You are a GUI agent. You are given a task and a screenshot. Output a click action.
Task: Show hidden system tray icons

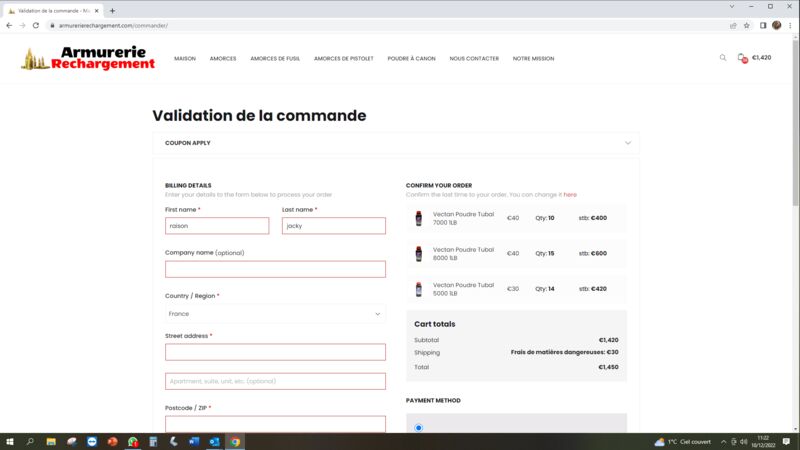tap(723, 442)
